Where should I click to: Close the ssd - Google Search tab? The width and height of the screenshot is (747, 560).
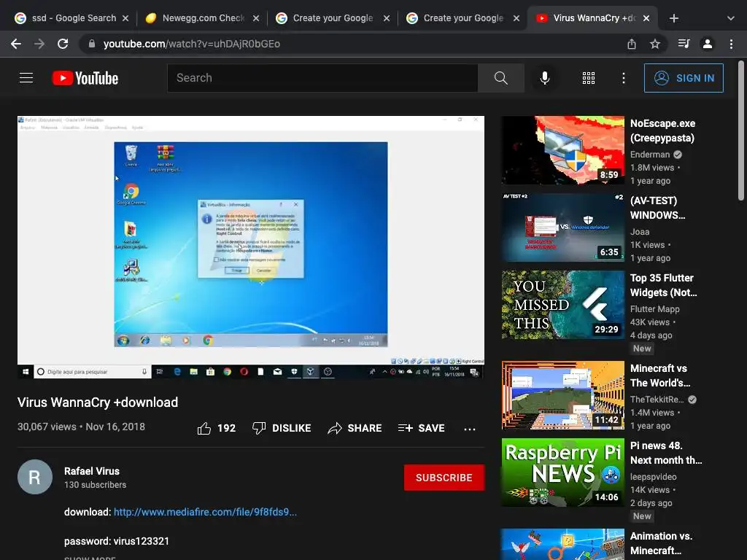pyautogui.click(x=125, y=18)
